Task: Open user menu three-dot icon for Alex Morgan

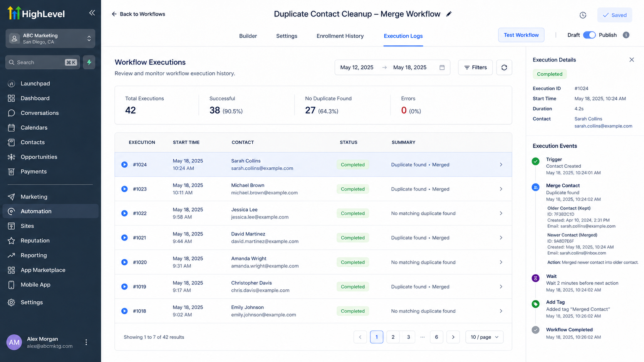Action: click(86, 342)
